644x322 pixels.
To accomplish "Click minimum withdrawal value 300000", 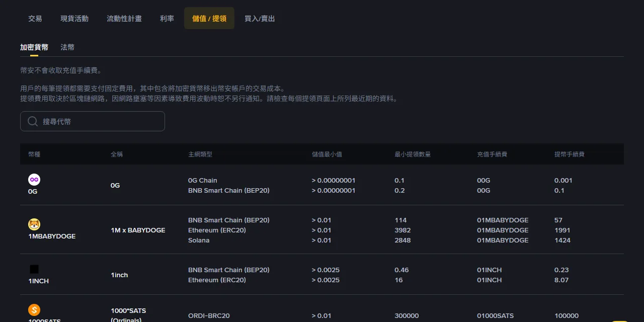I will (407, 316).
